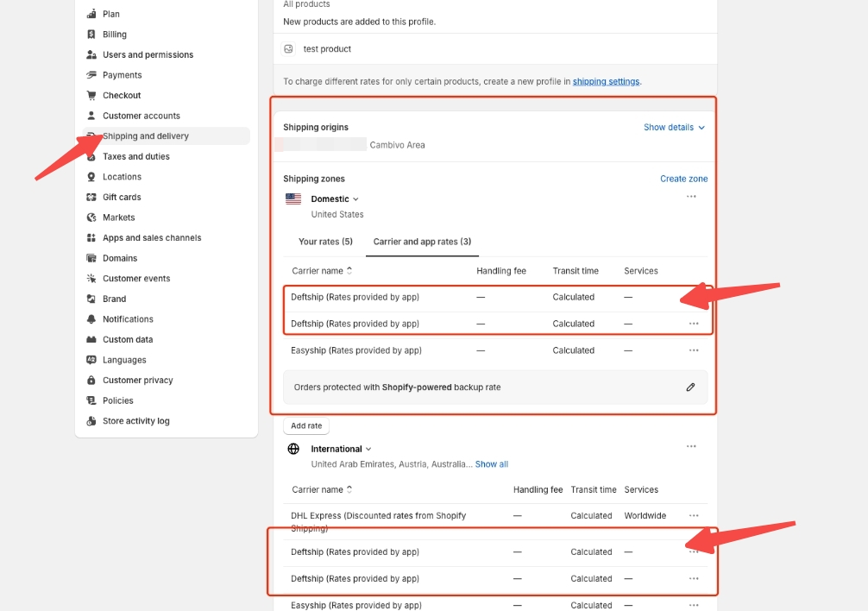Screen dimensions: 868x611
Task: Click the Domains icon
Action: coord(91,258)
